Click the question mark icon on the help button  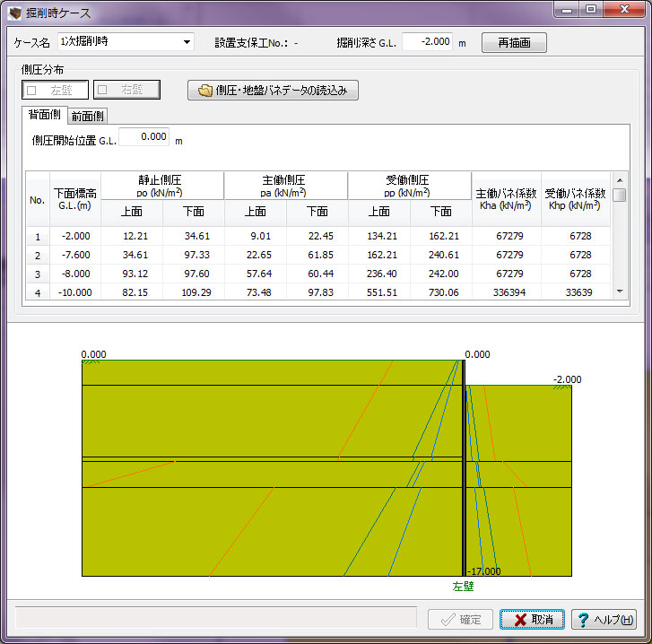tap(583, 620)
